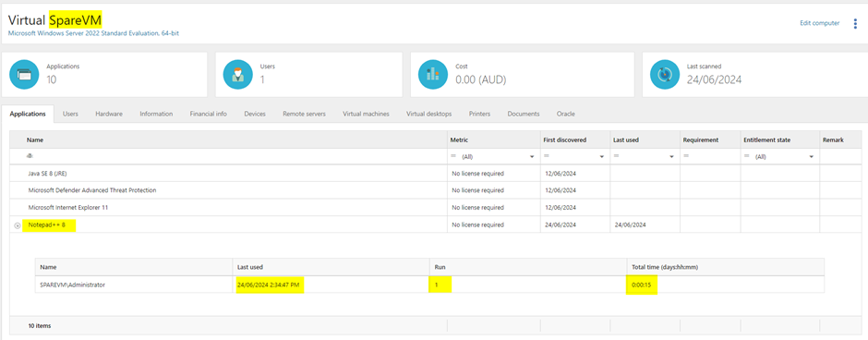
Task: Open the Virtual desktops tab
Action: (429, 114)
